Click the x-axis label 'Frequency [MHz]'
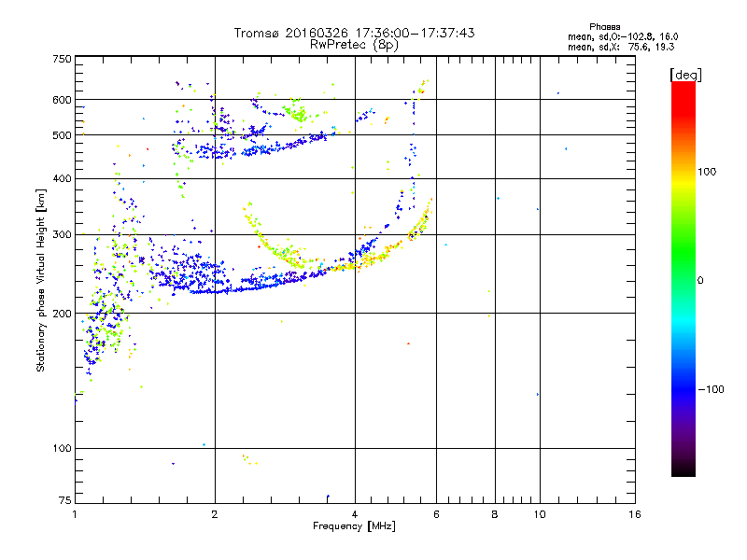 [x=354, y=526]
